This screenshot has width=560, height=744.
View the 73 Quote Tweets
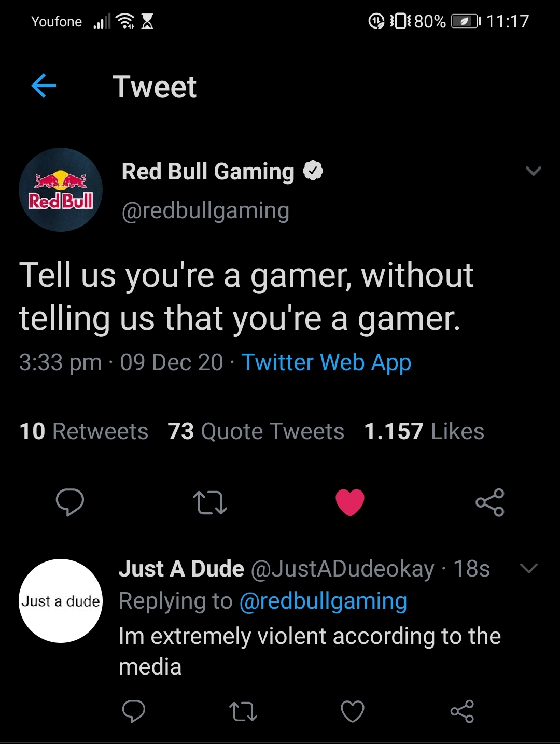point(256,431)
